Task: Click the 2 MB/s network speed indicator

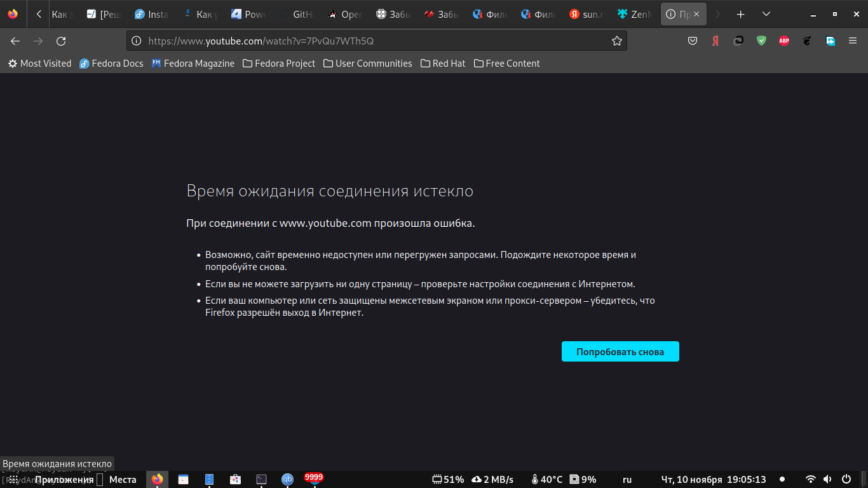Action: (x=492, y=479)
